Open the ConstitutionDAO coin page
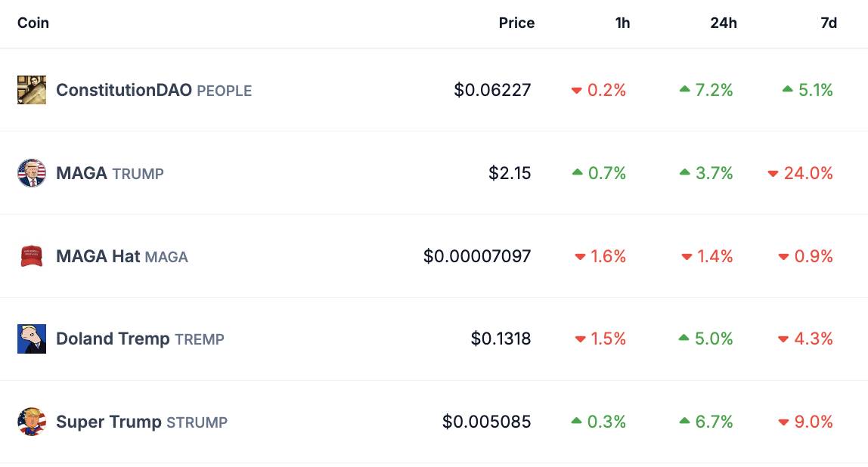The height and width of the screenshot is (467, 868). (154, 90)
